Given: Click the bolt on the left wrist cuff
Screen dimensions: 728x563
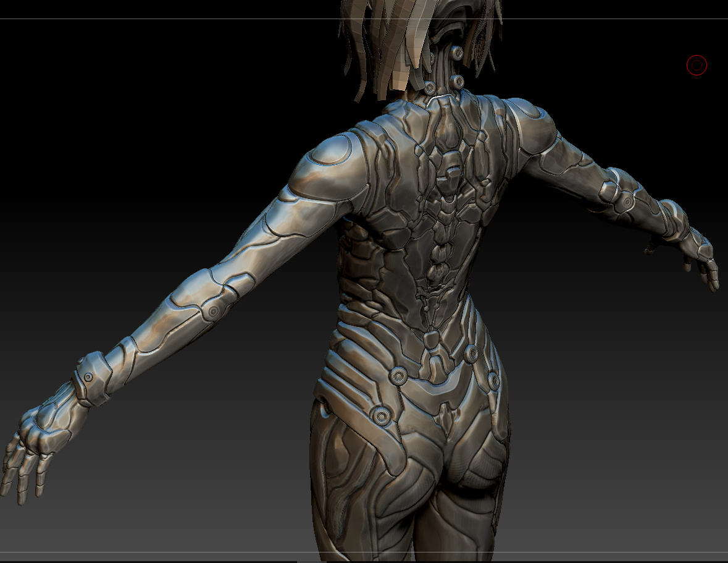Looking at the screenshot, I should (88, 377).
